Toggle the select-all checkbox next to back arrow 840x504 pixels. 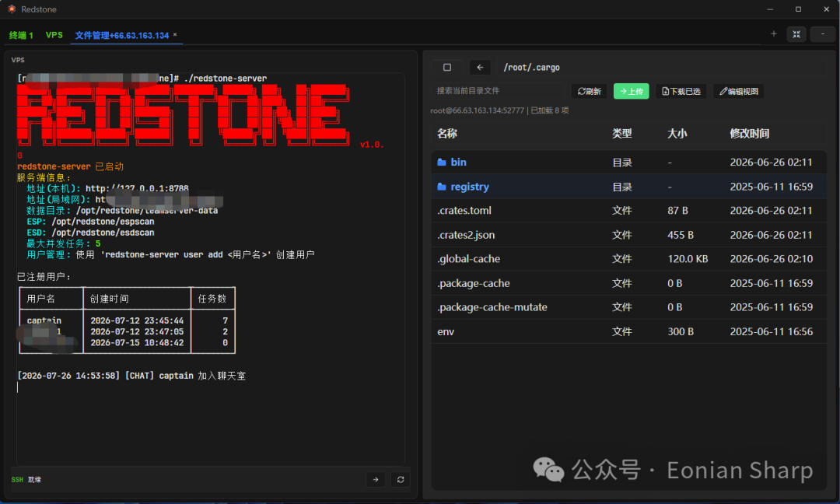click(x=447, y=68)
